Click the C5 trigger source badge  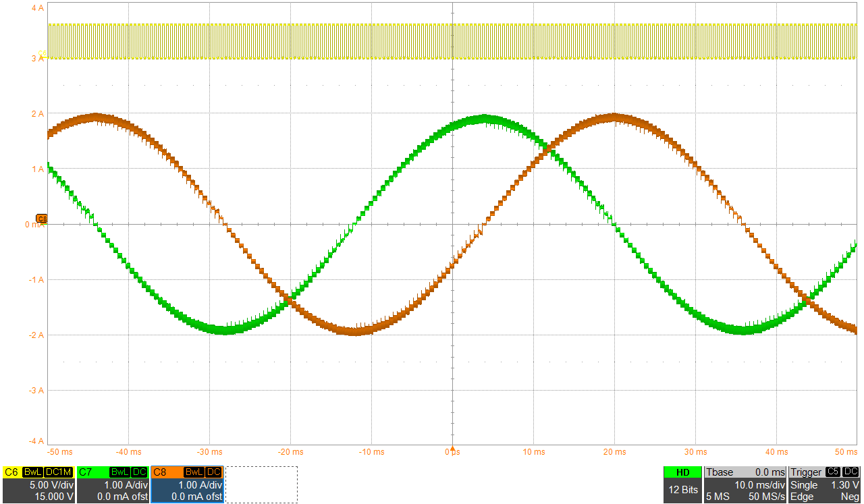pyautogui.click(x=833, y=472)
